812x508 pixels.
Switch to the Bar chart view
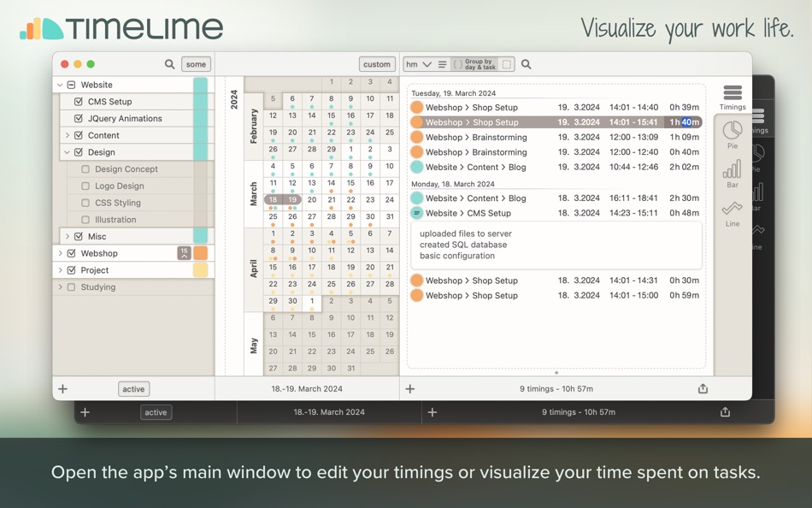pyautogui.click(x=733, y=174)
